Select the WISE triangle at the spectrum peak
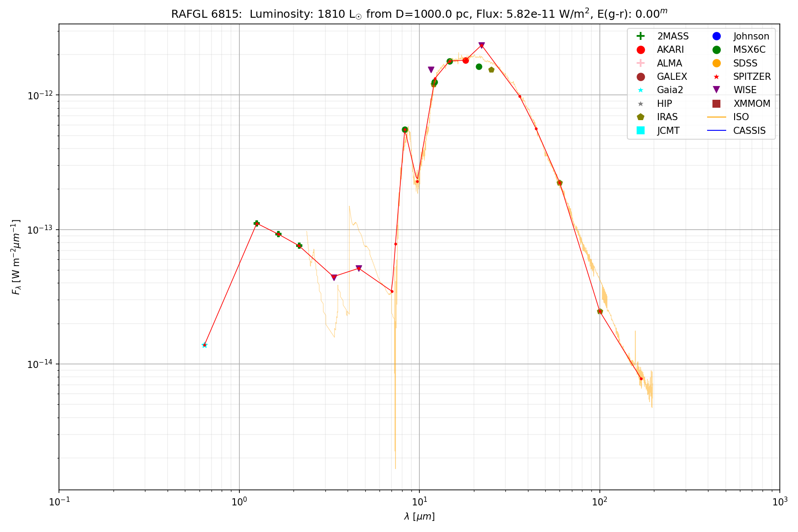Image resolution: width=798 pixels, height=532 pixels. 481,45
